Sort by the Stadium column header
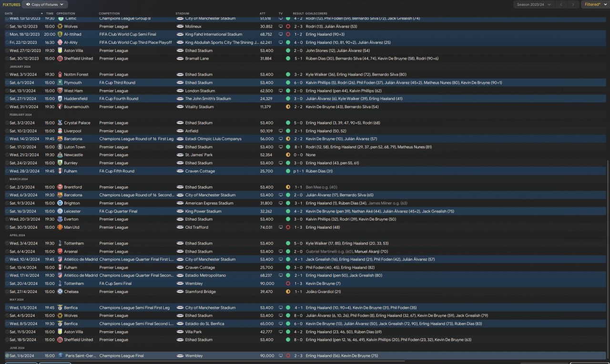 (x=182, y=13)
